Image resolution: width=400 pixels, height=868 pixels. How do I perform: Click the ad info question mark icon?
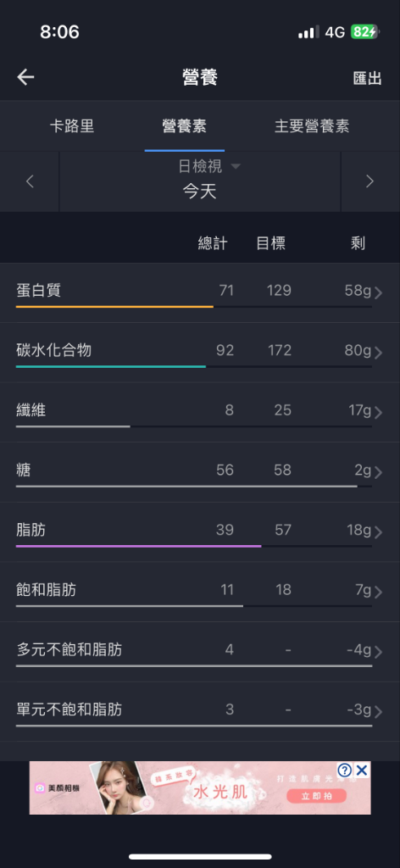[345, 770]
